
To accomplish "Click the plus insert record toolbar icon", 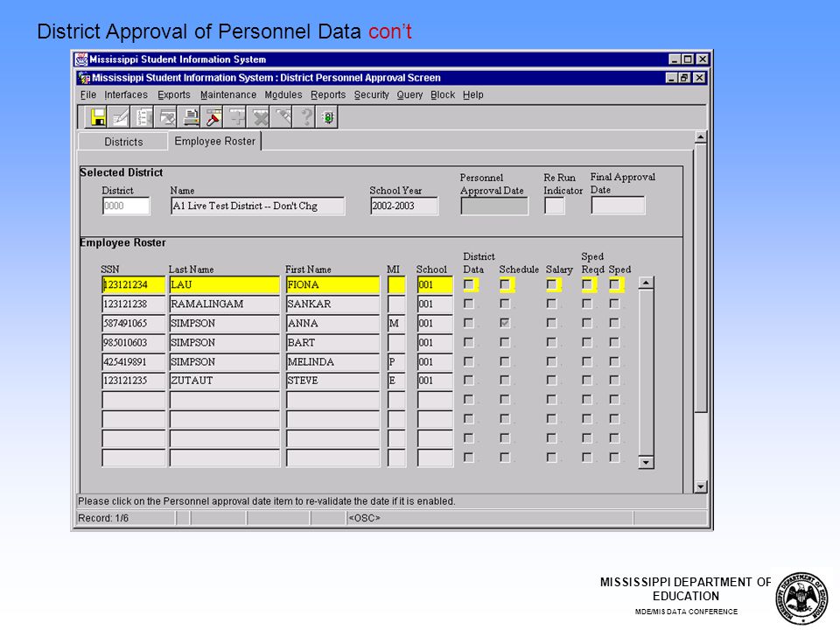I will tap(237, 116).
